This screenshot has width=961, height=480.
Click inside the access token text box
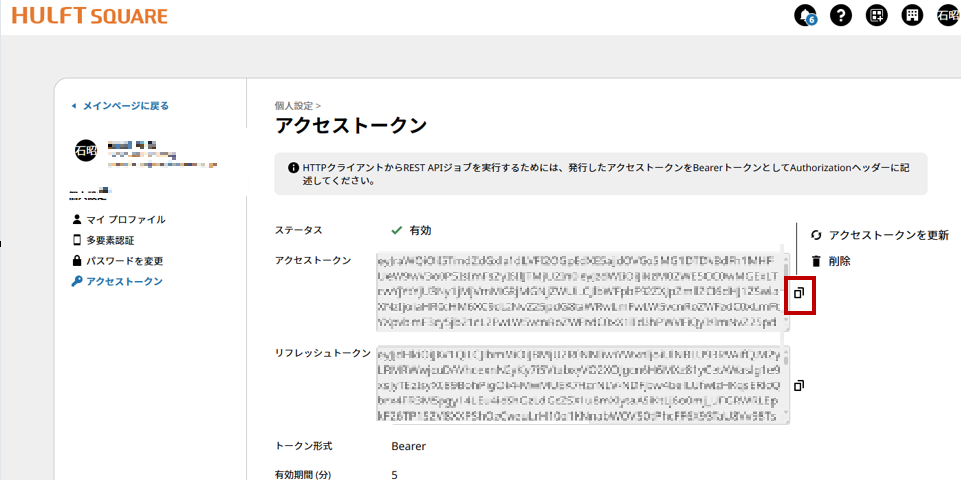(580, 291)
